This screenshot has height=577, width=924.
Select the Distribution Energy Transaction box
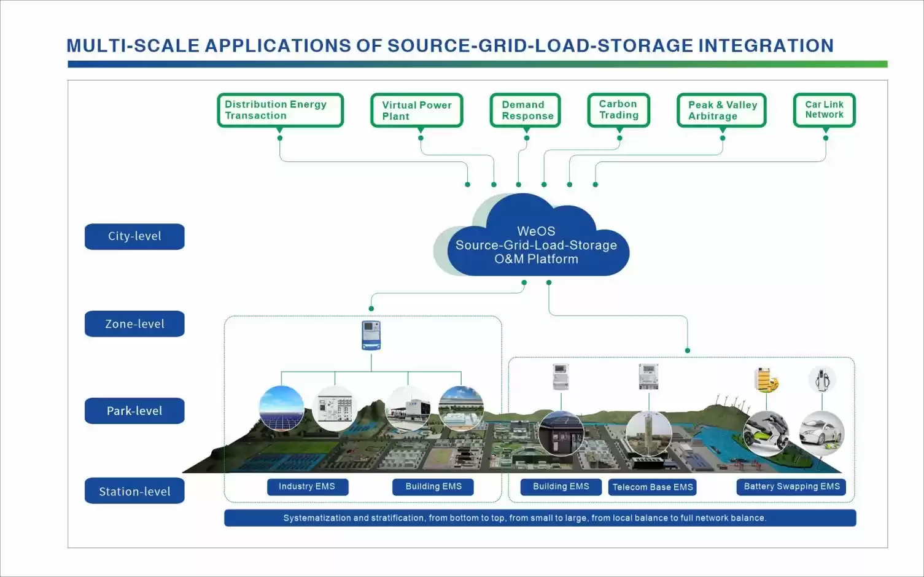tap(280, 110)
